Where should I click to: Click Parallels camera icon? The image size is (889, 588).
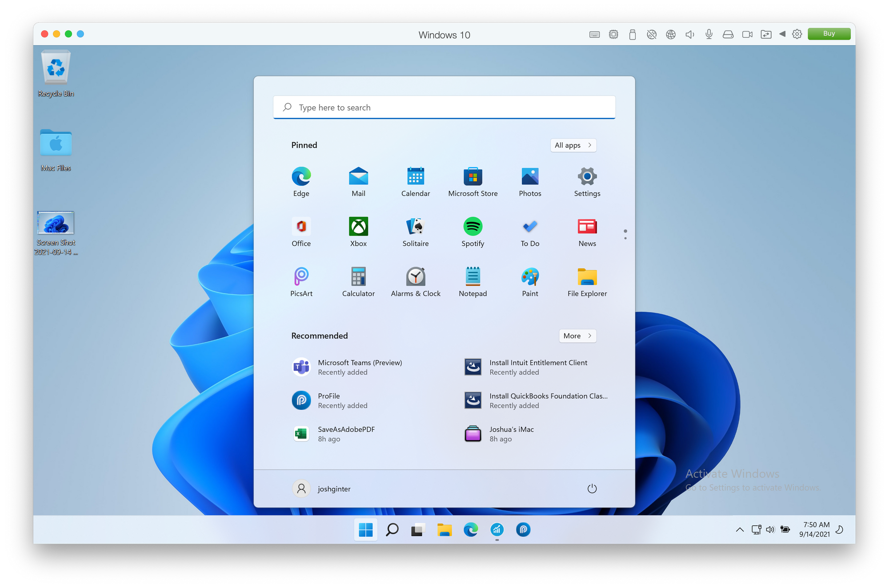[x=747, y=34]
